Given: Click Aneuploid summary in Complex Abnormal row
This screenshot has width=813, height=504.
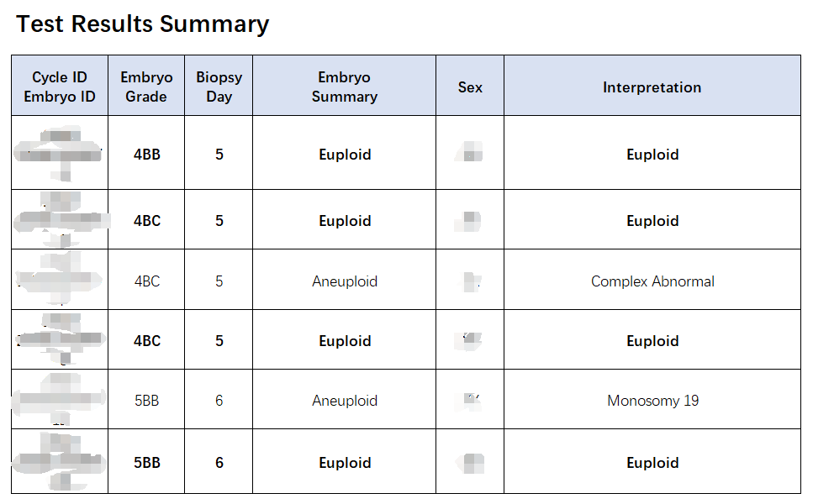Looking at the screenshot, I should pos(345,281).
